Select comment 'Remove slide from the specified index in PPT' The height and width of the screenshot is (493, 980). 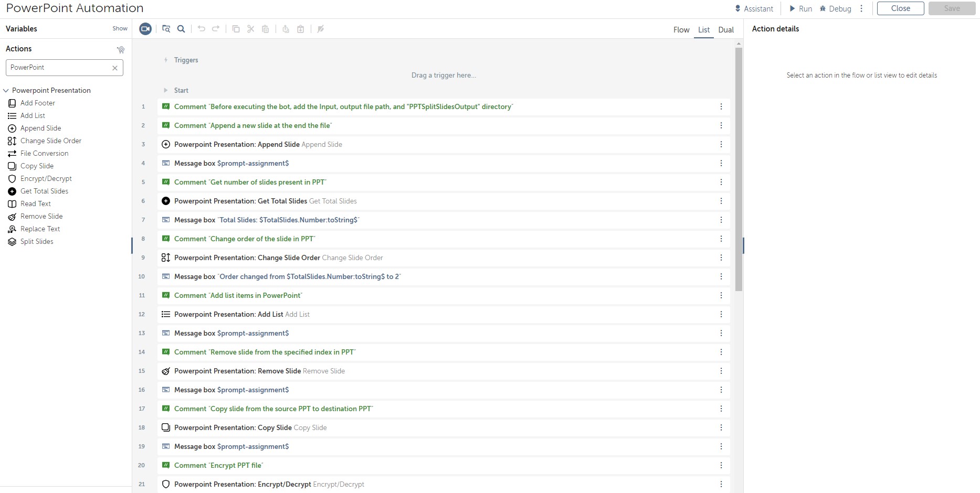pyautogui.click(x=444, y=352)
